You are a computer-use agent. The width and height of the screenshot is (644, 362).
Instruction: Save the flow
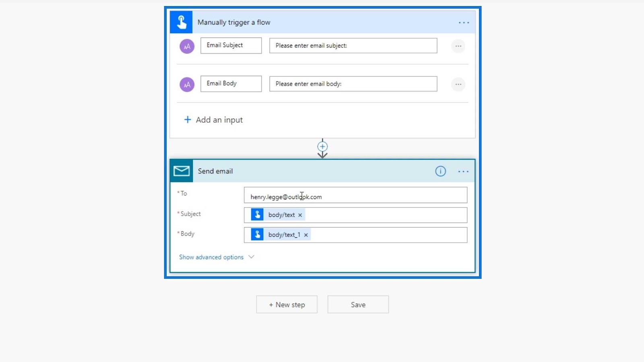coord(358,304)
